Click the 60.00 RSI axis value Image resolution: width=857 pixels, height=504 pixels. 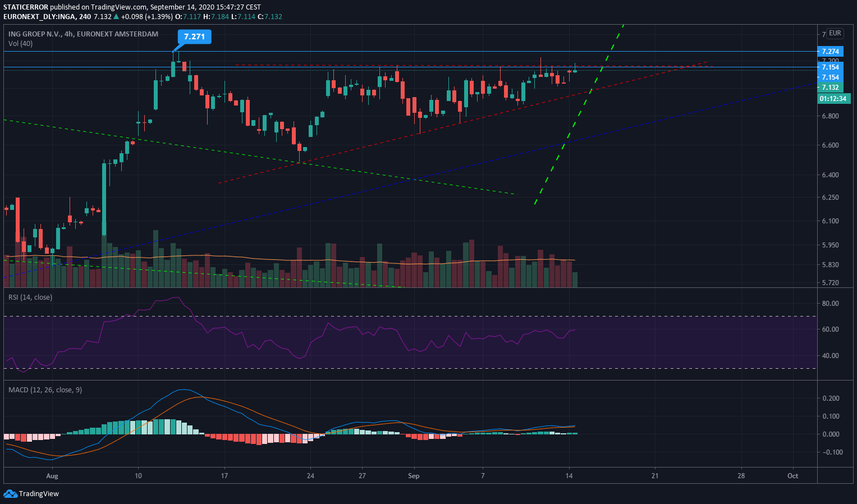(830, 329)
